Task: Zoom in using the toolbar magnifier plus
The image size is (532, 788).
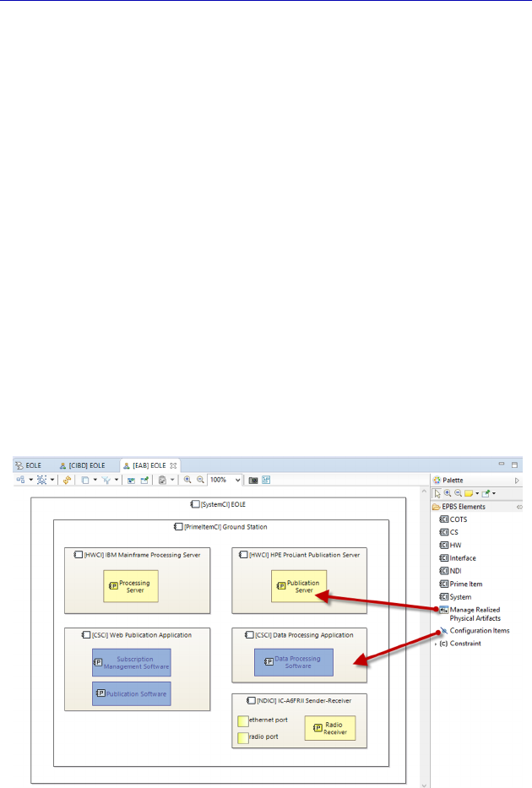Action: pyautogui.click(x=187, y=480)
